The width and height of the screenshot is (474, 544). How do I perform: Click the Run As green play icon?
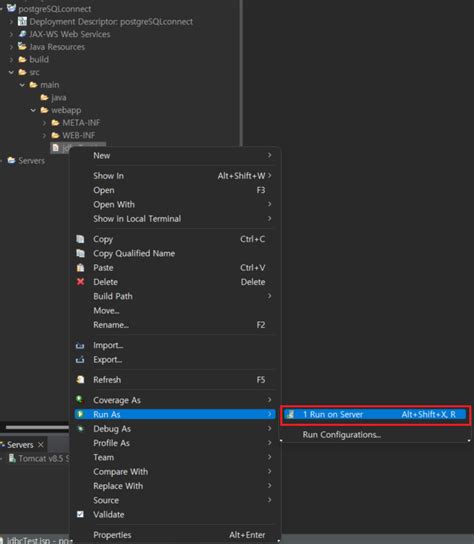(x=80, y=414)
